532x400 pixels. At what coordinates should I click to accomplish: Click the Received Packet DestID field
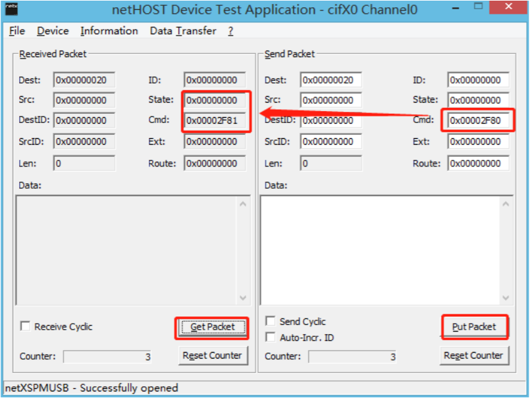(x=84, y=120)
